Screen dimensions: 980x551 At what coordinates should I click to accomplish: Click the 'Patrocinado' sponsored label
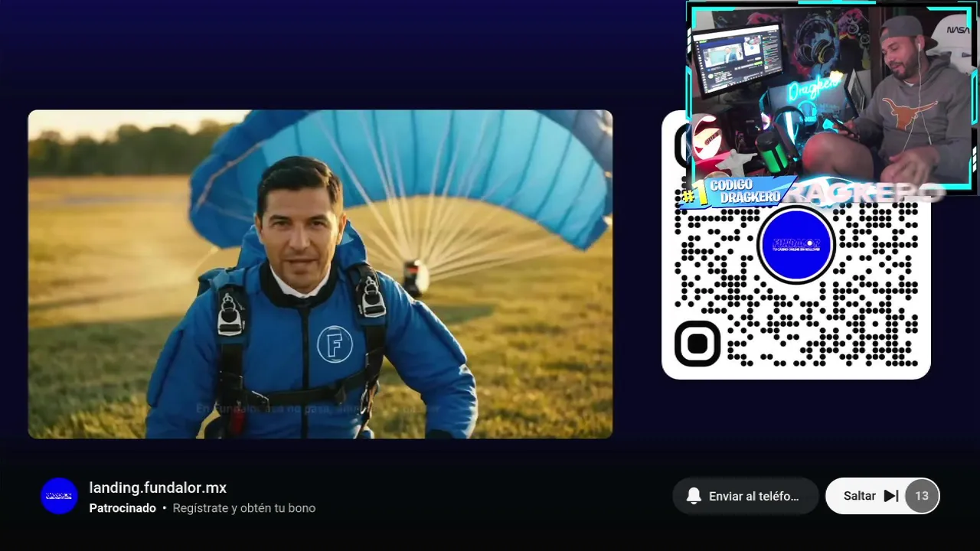(122, 508)
